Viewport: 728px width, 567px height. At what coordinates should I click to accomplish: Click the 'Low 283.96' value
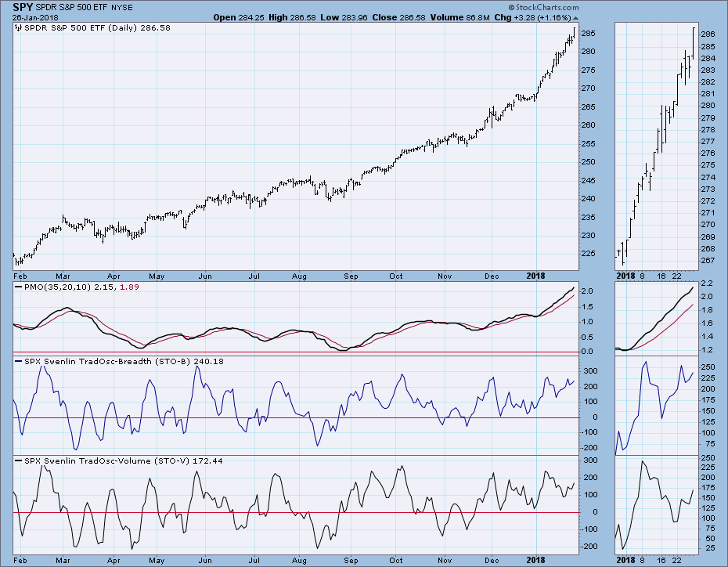tap(344, 18)
